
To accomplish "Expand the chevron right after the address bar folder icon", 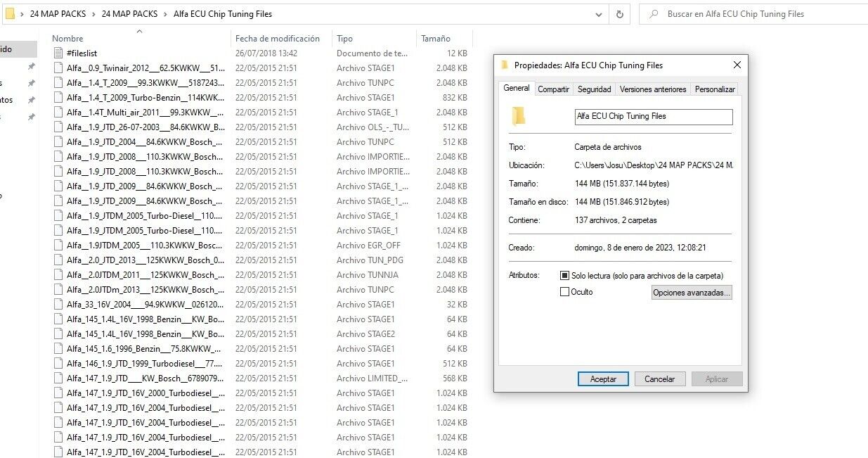I will click(22, 14).
